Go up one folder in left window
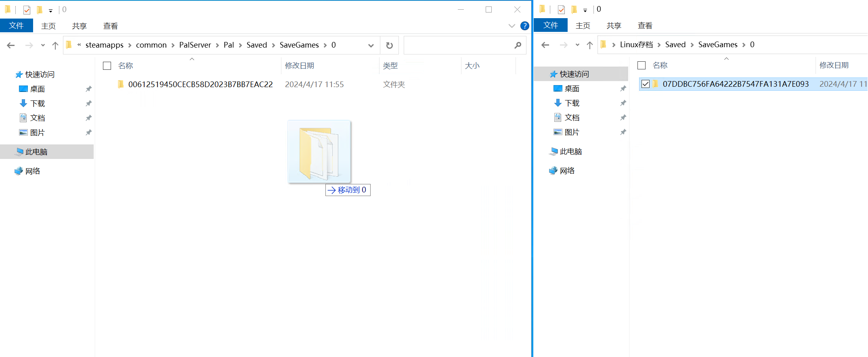Screen dimensions: 868x357 tap(55, 45)
